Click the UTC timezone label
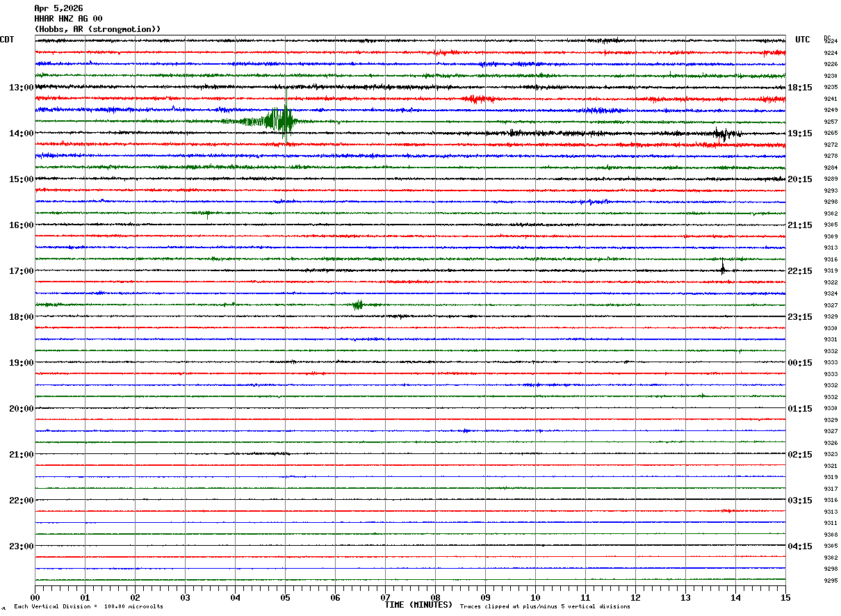This screenshot has height=616, width=841. click(x=803, y=40)
